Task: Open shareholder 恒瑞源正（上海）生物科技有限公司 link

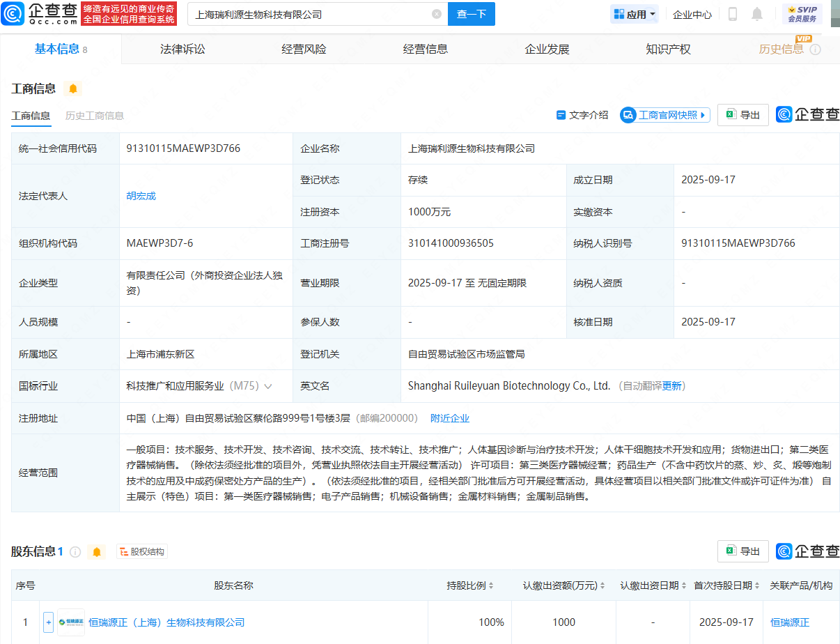Action: 167,622
